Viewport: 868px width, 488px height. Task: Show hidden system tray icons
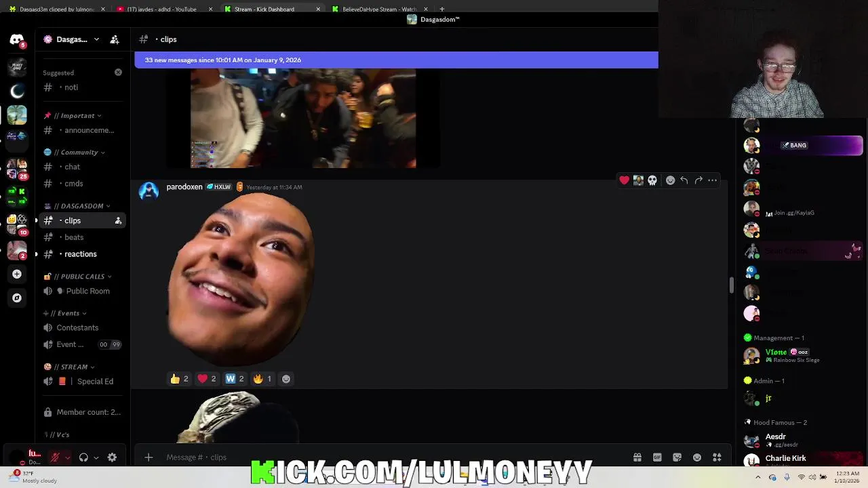pyautogui.click(x=758, y=477)
